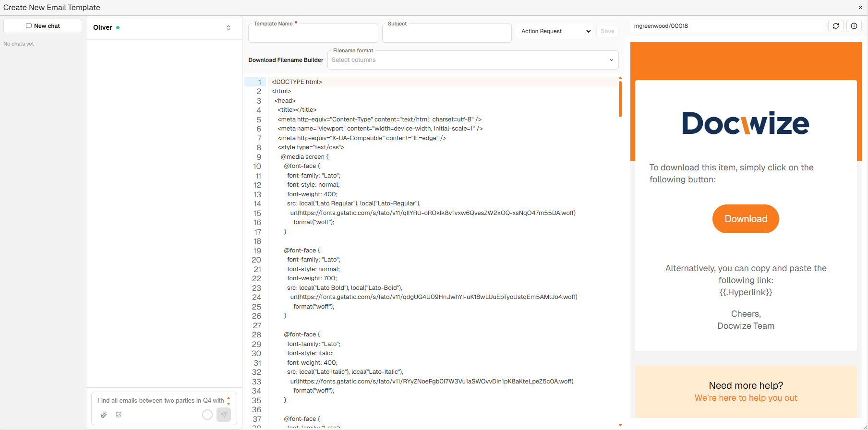This screenshot has width=868, height=430.
Task: Click the mgreenwood/00018 record field
Action: [728, 26]
